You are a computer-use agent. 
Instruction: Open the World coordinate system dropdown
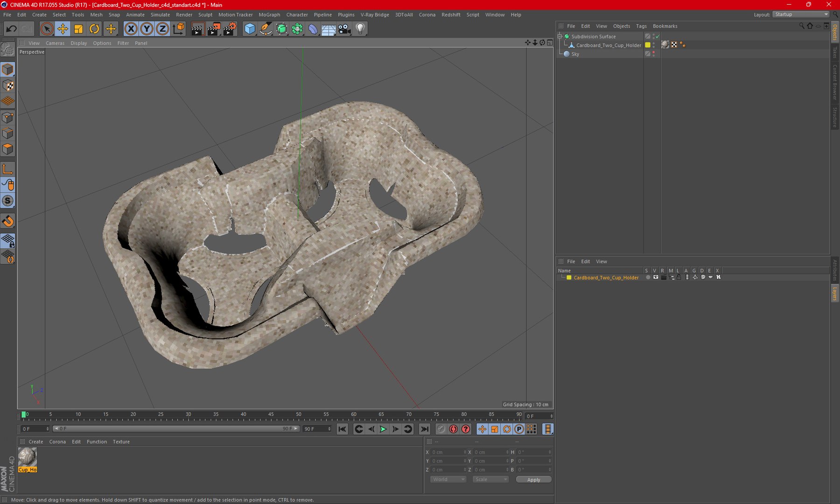point(448,479)
